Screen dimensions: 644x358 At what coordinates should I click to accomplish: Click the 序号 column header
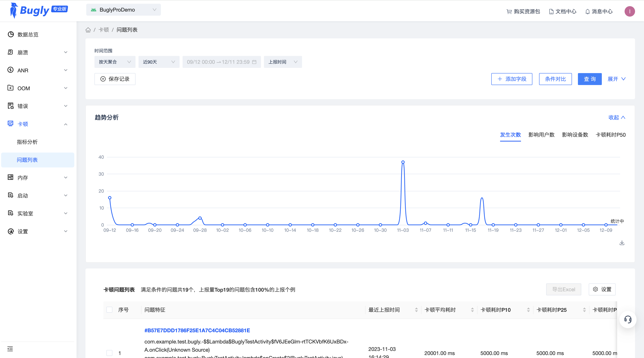[123, 310]
